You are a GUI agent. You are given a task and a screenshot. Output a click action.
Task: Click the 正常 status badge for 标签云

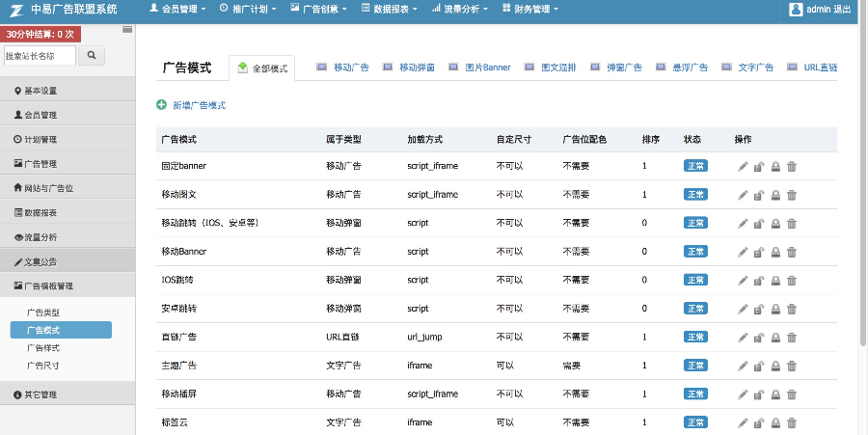[695, 422]
